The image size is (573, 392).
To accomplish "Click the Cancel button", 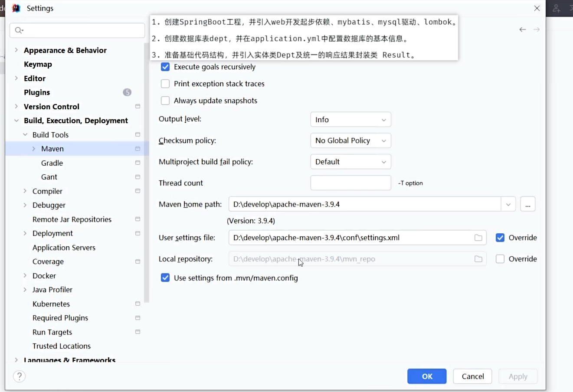I will pyautogui.click(x=472, y=376).
